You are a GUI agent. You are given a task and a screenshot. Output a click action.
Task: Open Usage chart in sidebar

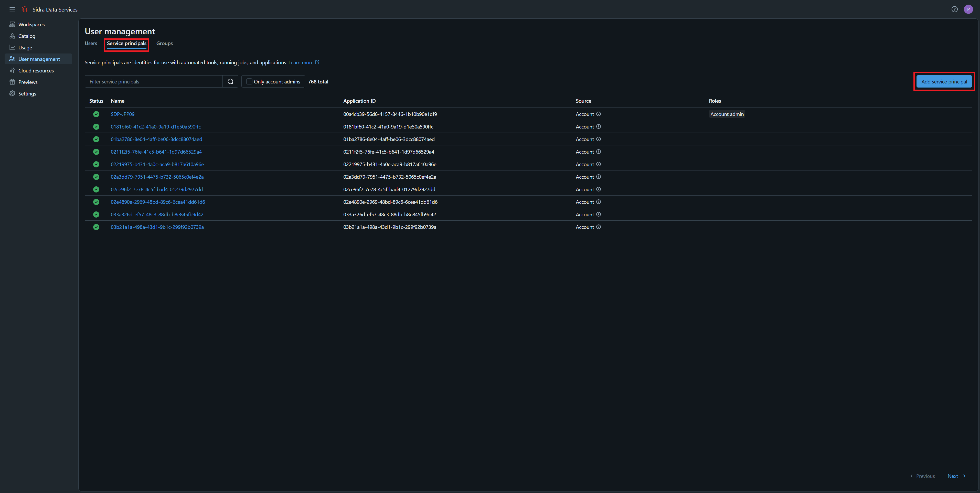(x=25, y=48)
